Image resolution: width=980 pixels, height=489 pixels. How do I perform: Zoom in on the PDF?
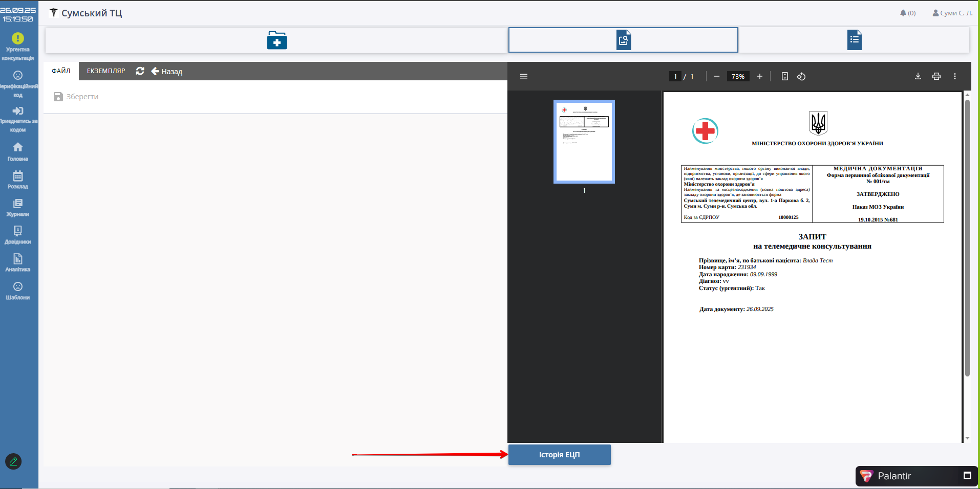(760, 76)
